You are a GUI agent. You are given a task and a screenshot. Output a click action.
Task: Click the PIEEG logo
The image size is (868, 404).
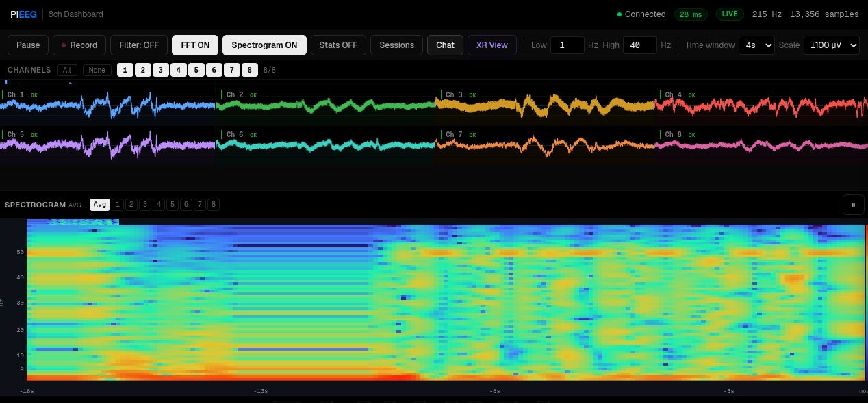(x=23, y=14)
